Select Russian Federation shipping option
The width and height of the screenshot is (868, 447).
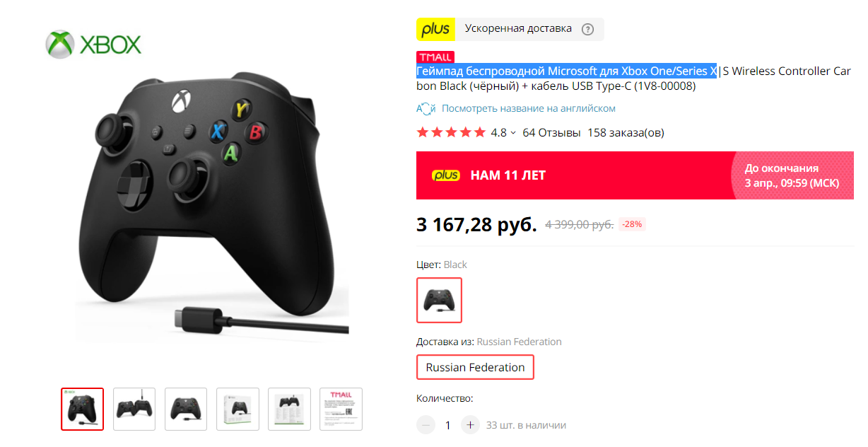(x=475, y=367)
